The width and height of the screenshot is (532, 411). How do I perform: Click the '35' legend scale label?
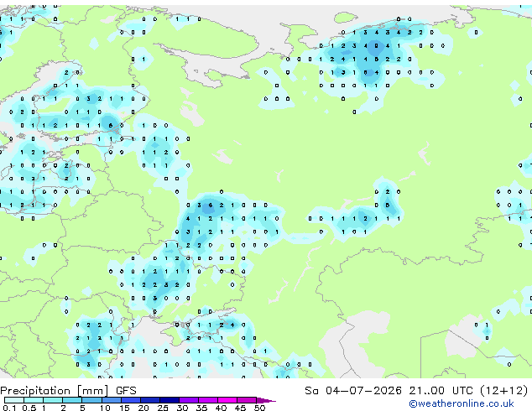pyautogui.click(x=202, y=408)
